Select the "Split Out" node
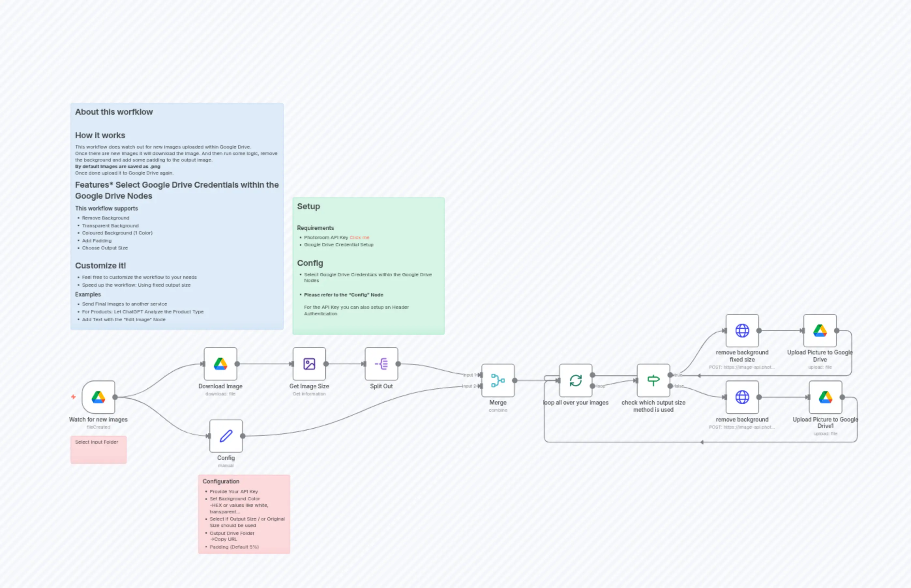Viewport: 911px width, 588px height. coord(381,364)
